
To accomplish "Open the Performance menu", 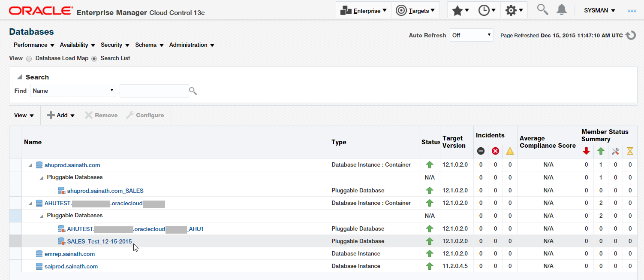I will pyautogui.click(x=34, y=45).
